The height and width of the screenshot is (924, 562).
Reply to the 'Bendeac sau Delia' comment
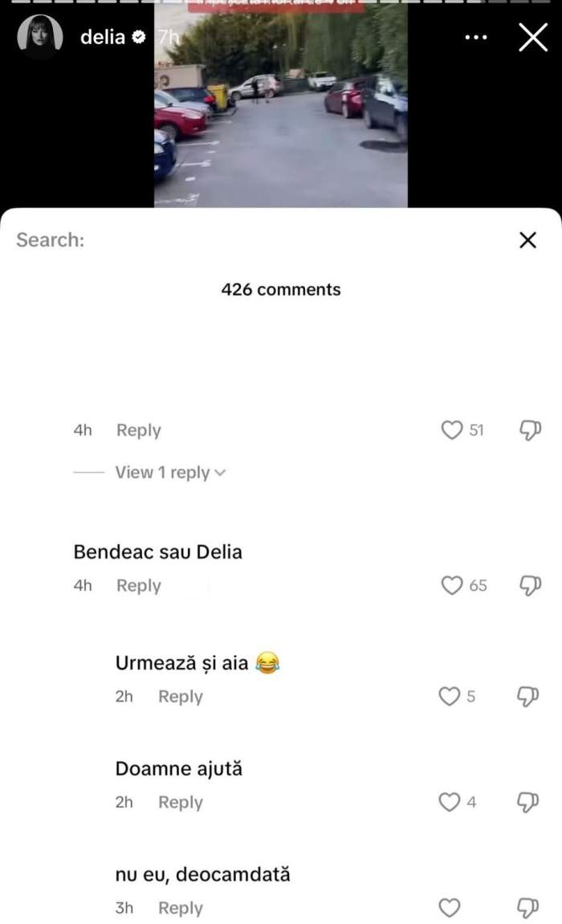pyautogui.click(x=138, y=585)
